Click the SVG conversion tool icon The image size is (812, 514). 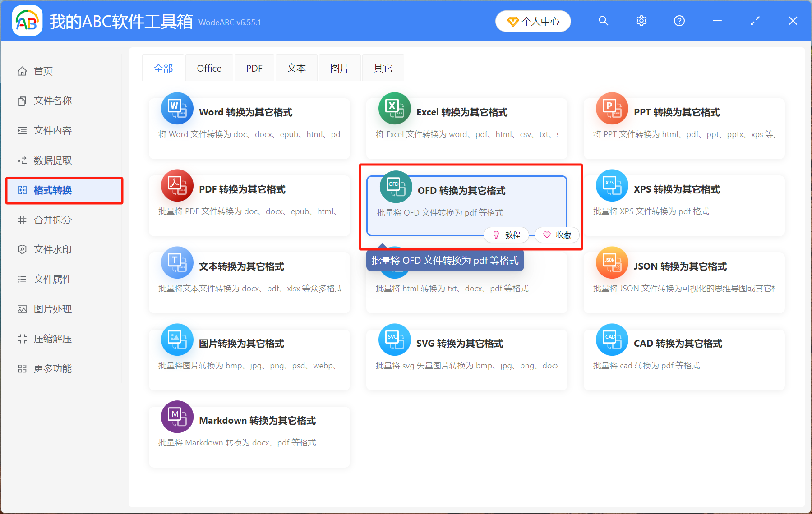pos(394,340)
